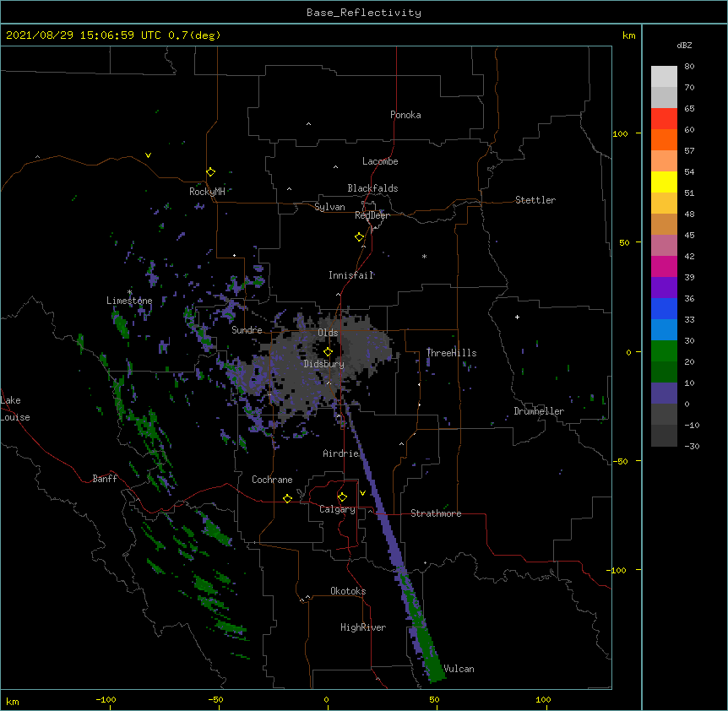This screenshot has width=728, height=711.
Task: Click the white asterisk marker east of Innisfail
Action: 424,256
